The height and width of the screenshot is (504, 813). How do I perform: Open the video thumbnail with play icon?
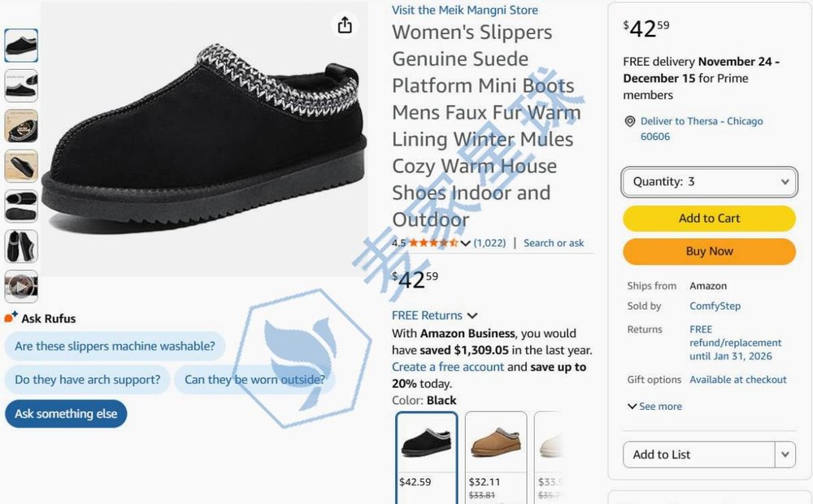click(x=21, y=286)
